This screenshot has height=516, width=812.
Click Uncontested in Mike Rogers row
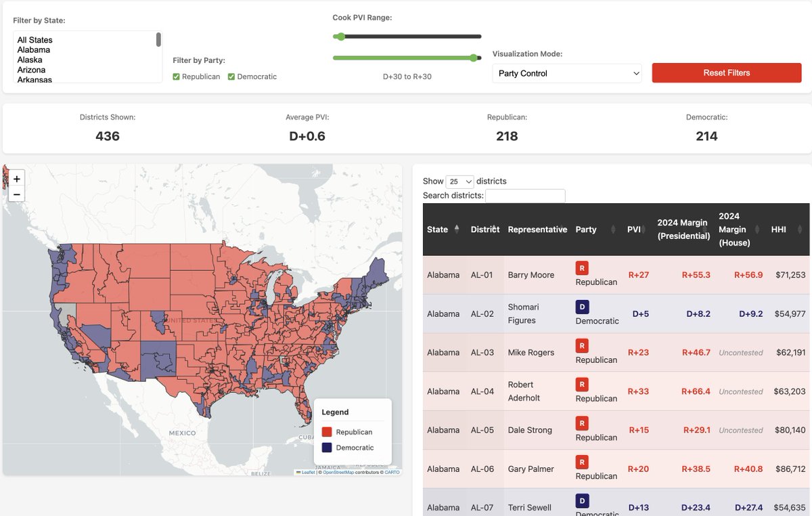click(x=741, y=352)
